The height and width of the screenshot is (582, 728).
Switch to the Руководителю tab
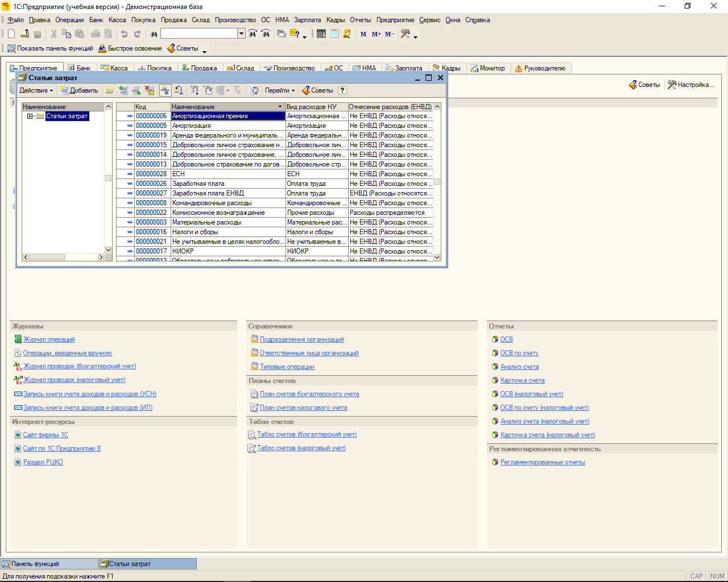tap(540, 68)
